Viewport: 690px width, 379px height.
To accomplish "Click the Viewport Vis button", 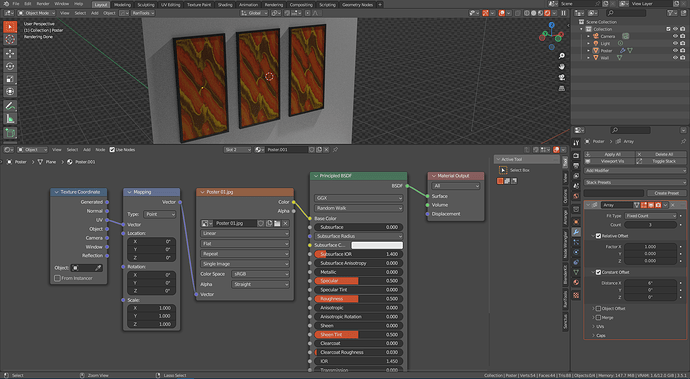I will (x=609, y=162).
